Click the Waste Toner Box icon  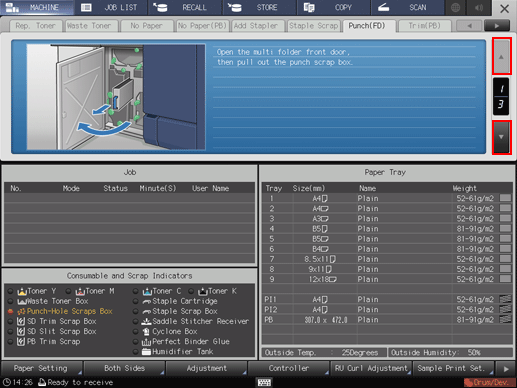pos(22,301)
